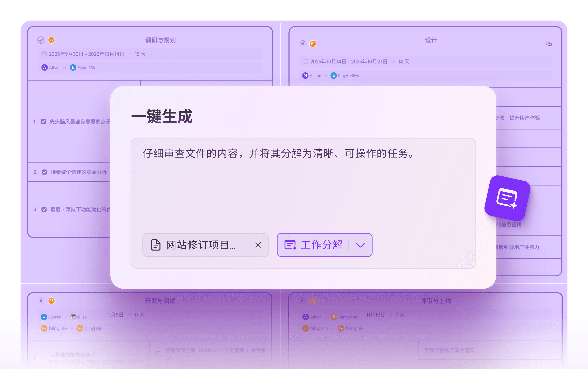Click the 2025年10月14日 - 10月27日 date field
The image size is (588, 369).
point(425,62)
